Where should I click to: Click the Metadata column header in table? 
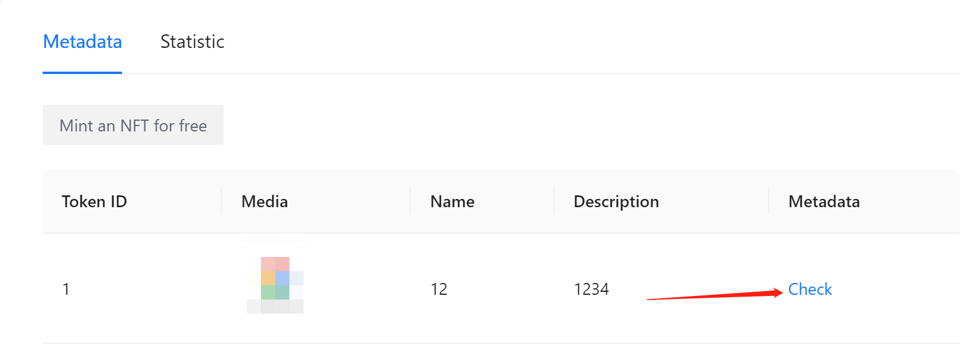click(x=824, y=201)
